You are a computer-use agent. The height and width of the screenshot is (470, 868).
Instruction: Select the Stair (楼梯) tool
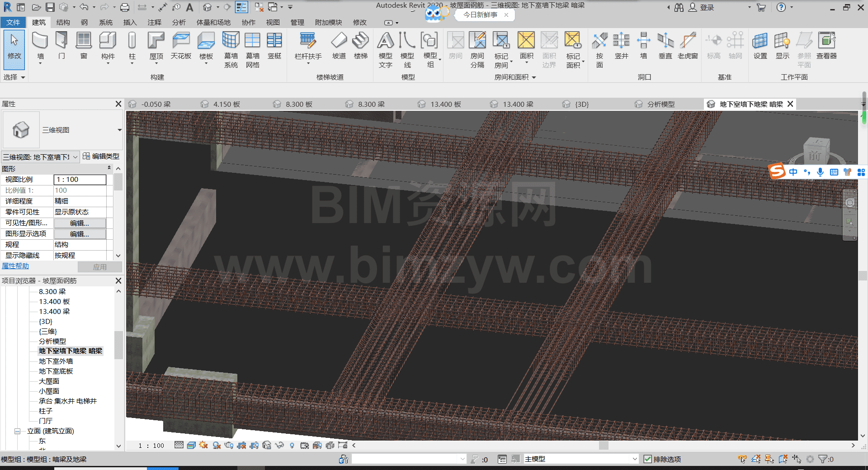click(x=361, y=46)
